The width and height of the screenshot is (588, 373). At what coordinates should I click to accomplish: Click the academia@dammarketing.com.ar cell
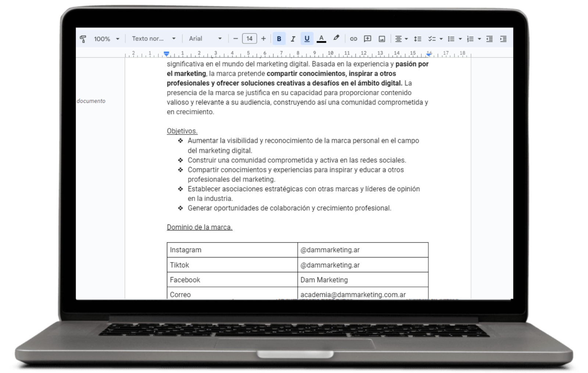[363, 294]
